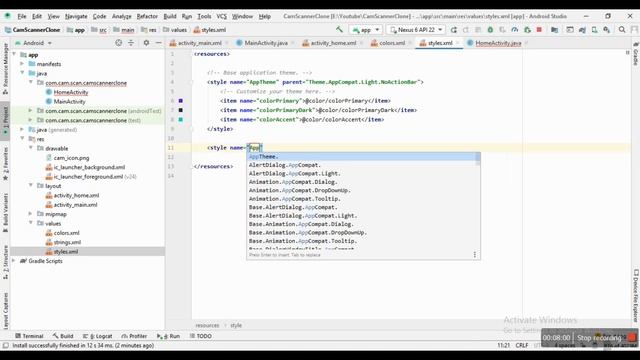Click the values breadcrumb in navigation bar

click(175, 30)
